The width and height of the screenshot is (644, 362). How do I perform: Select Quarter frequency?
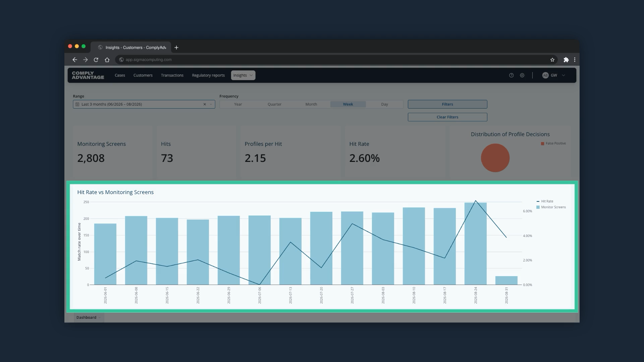(274, 104)
